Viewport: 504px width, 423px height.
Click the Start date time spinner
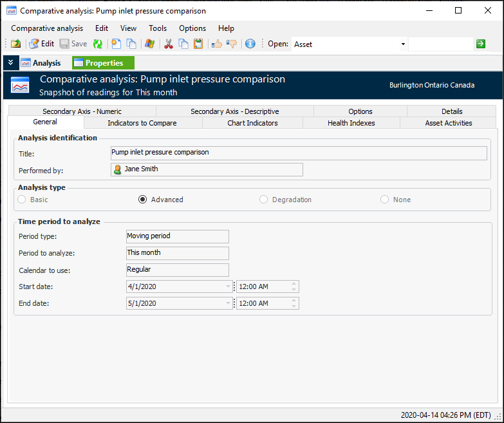tap(294, 287)
